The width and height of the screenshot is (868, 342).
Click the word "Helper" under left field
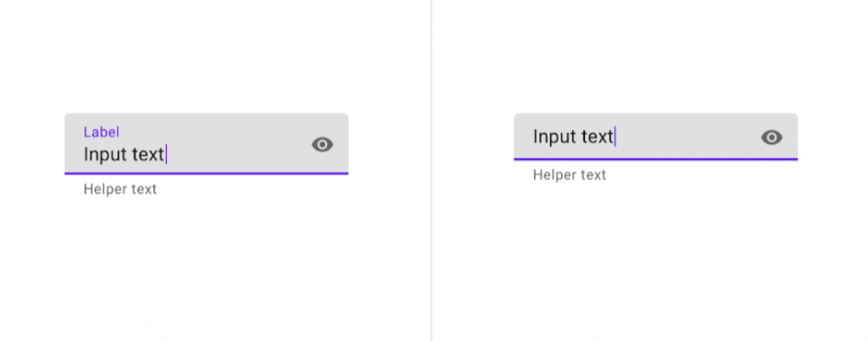coord(101,189)
